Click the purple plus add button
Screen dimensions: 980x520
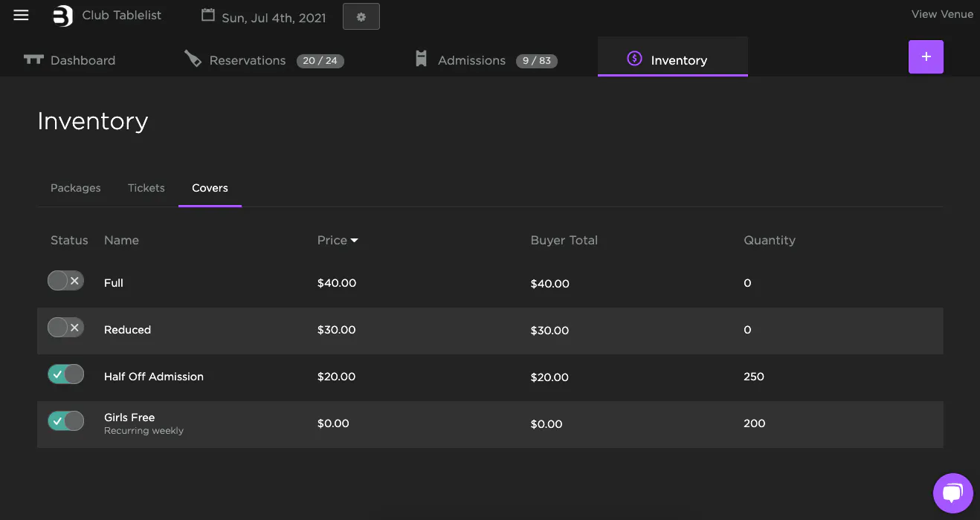coord(926,57)
